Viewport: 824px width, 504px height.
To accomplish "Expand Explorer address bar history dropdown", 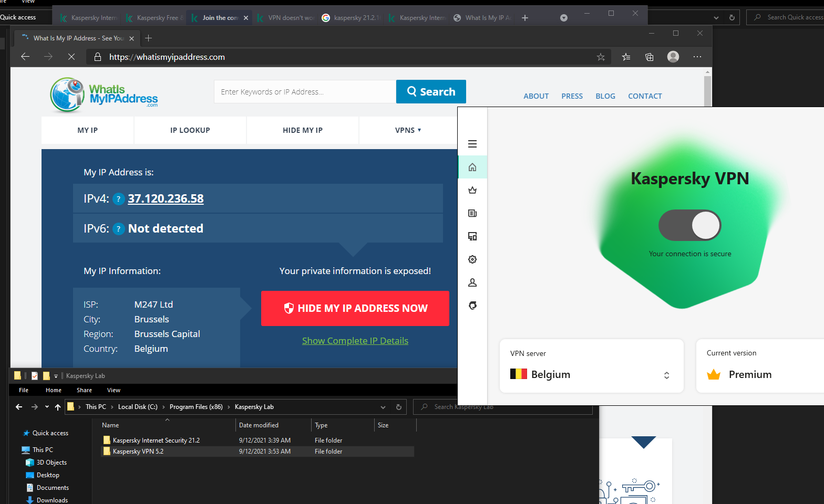I will [x=383, y=407].
